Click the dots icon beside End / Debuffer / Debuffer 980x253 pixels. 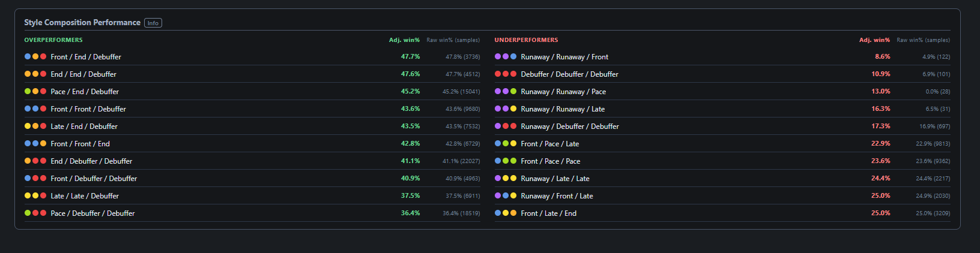click(35, 161)
